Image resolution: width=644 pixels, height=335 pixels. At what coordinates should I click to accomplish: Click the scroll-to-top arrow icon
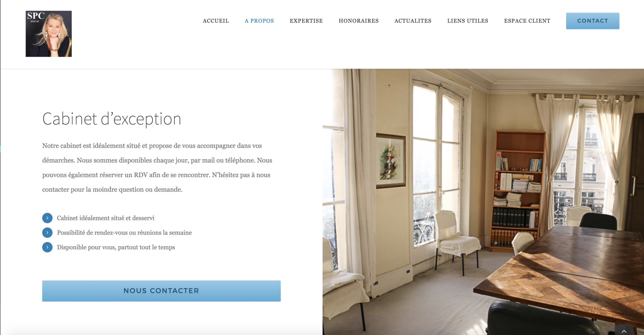624,330
